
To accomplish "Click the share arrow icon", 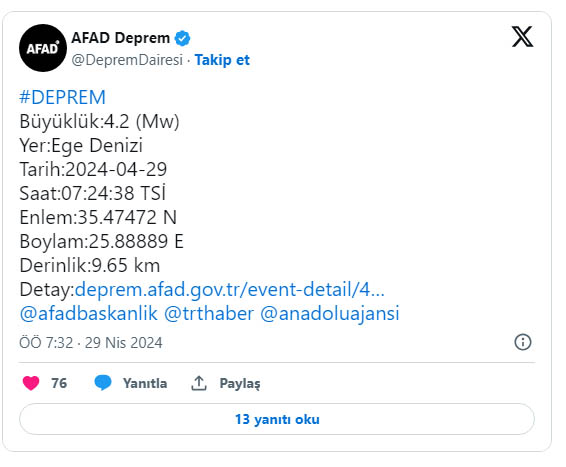I will (199, 383).
